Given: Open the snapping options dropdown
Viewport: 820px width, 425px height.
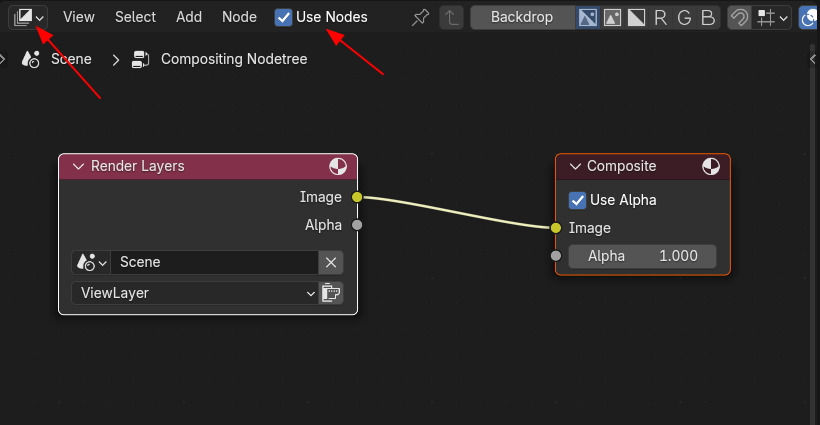Looking at the screenshot, I should point(772,17).
